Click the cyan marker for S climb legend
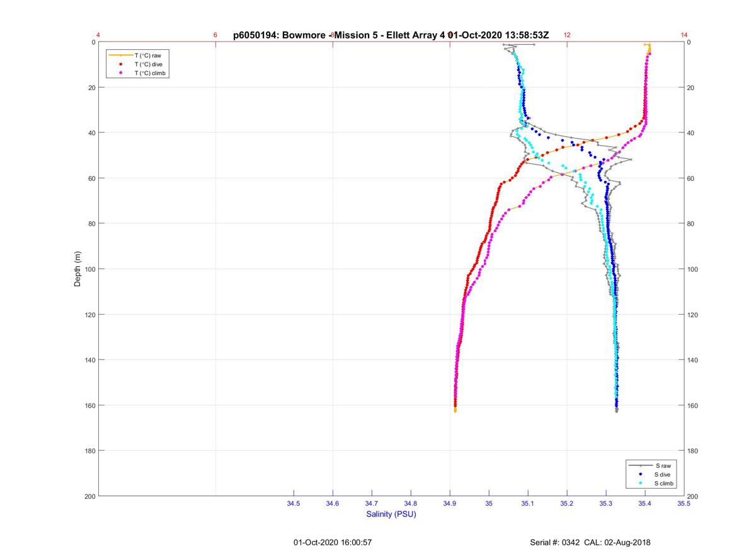The width and height of the screenshot is (756, 558). [x=640, y=483]
